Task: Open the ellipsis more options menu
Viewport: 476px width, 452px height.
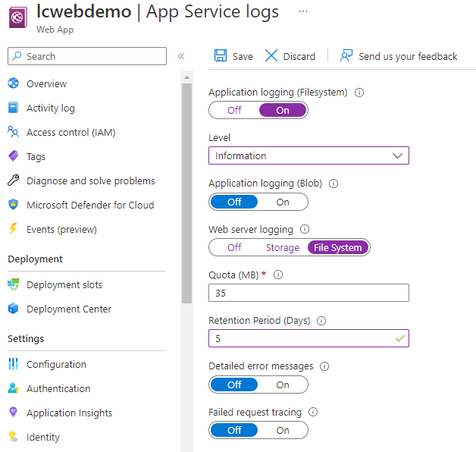Action: pos(303,11)
